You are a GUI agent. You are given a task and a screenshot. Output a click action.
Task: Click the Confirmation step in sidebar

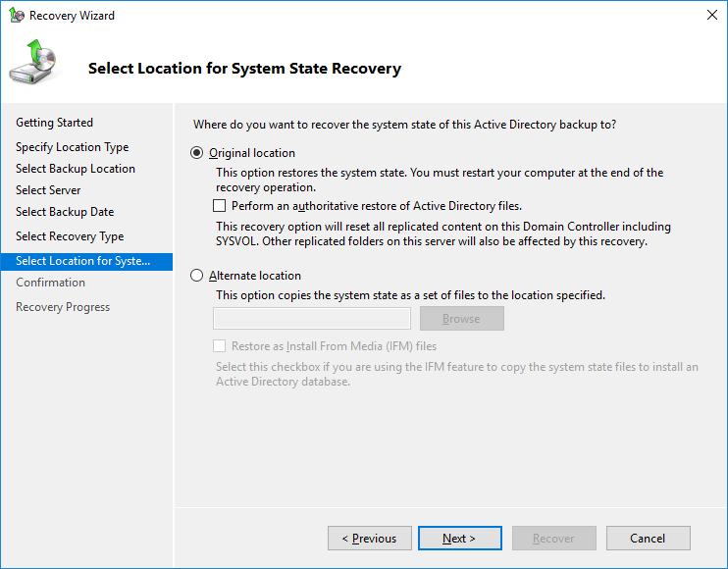click(x=51, y=283)
